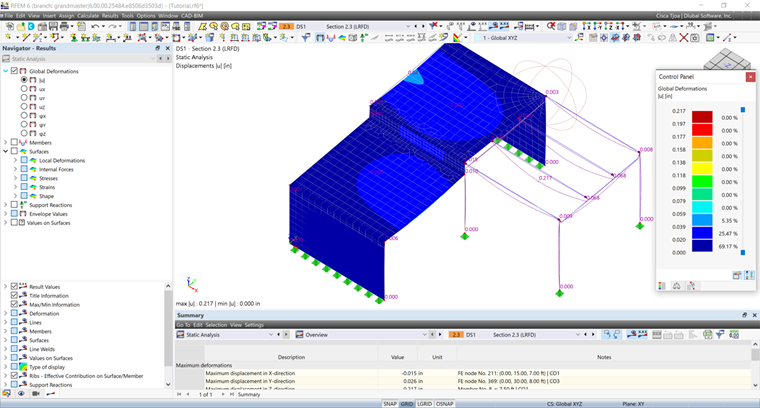Open the Go To menu in Summary panel
Screen dimensions: 760x408
tap(183, 325)
